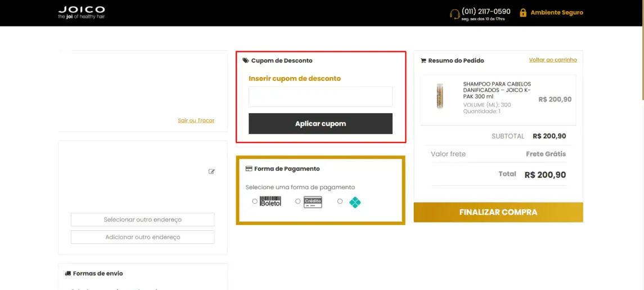Click the Crédito card payment logo

point(313,202)
